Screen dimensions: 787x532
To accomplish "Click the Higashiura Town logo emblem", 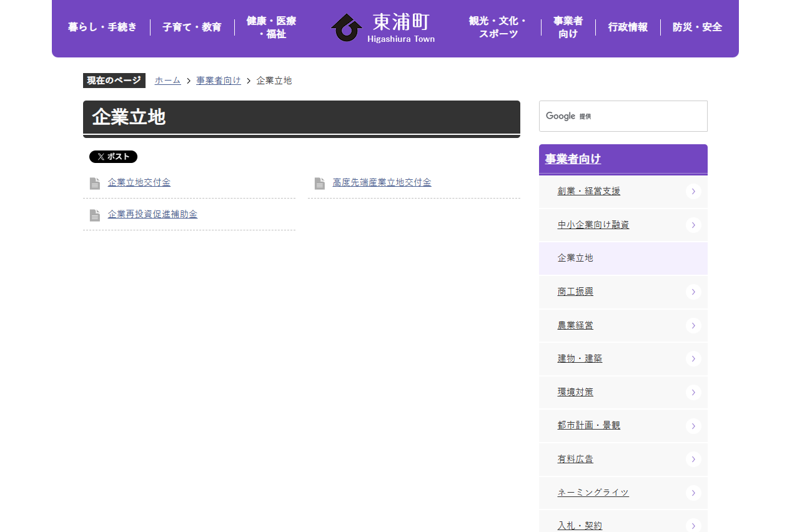I will (347, 27).
